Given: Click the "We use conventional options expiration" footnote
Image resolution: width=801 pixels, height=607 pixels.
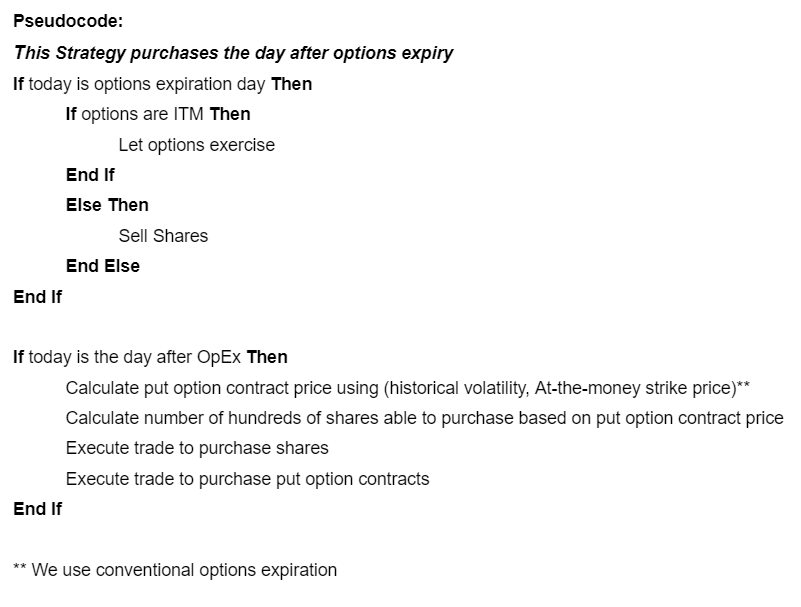Looking at the screenshot, I should (184, 570).
